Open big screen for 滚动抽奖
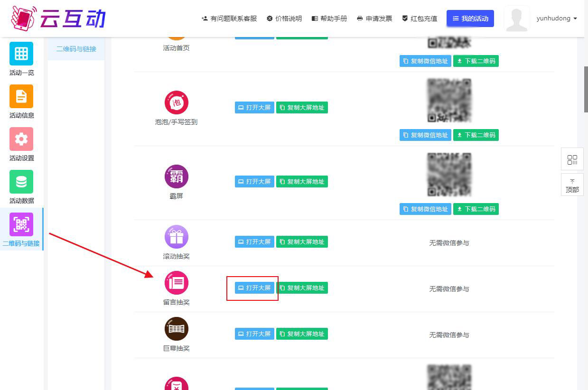Image resolution: width=588 pixels, height=390 pixels. (254, 242)
